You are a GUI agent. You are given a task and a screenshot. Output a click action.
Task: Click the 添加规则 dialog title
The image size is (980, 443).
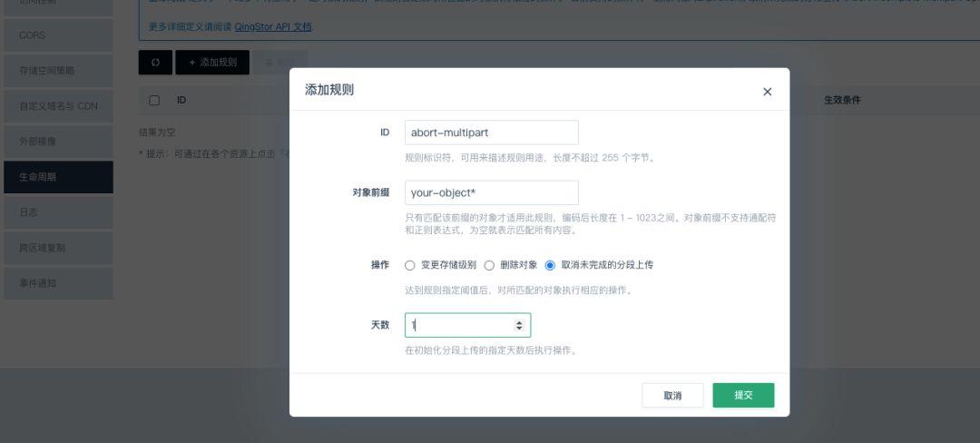click(329, 90)
